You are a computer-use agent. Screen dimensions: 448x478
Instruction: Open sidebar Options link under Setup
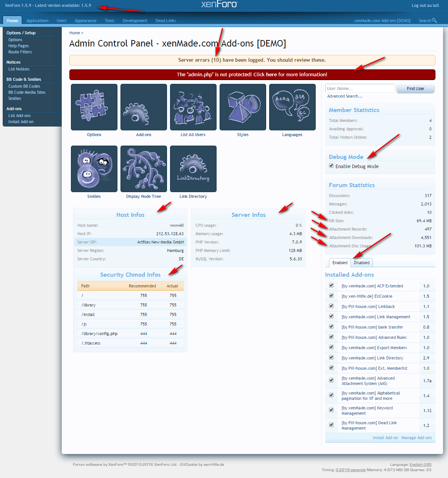15,40
